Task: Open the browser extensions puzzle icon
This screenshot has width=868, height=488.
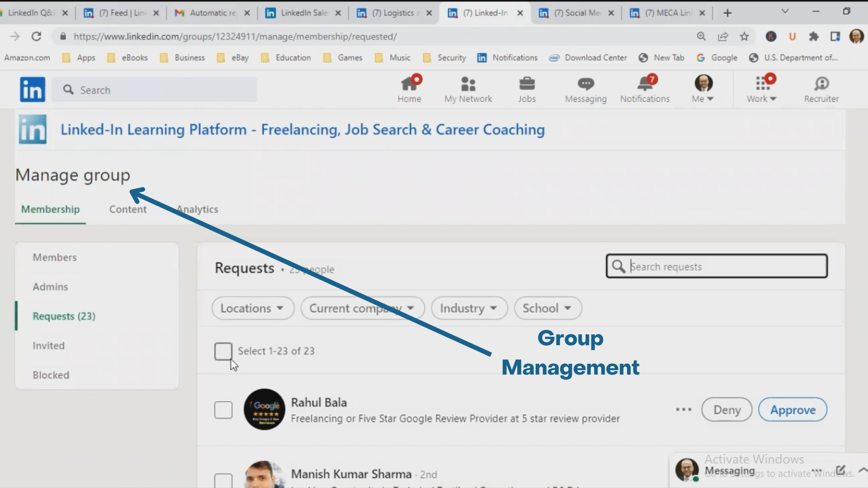Action: (813, 37)
